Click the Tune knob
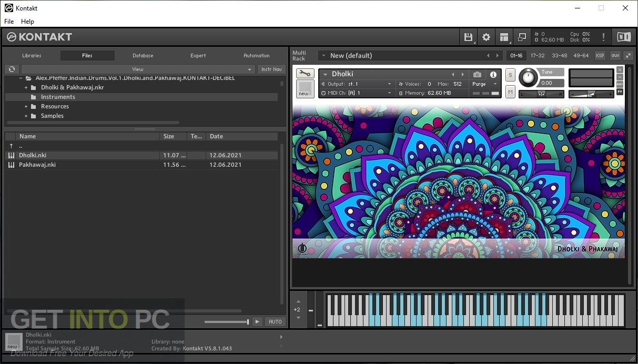 [x=529, y=77]
